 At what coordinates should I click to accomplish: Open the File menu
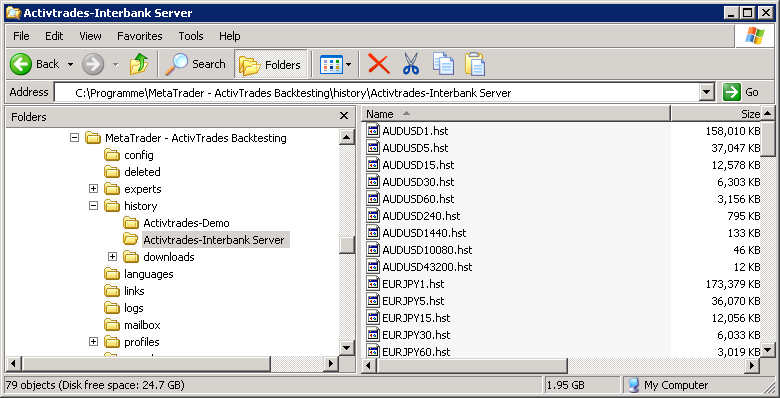21,36
